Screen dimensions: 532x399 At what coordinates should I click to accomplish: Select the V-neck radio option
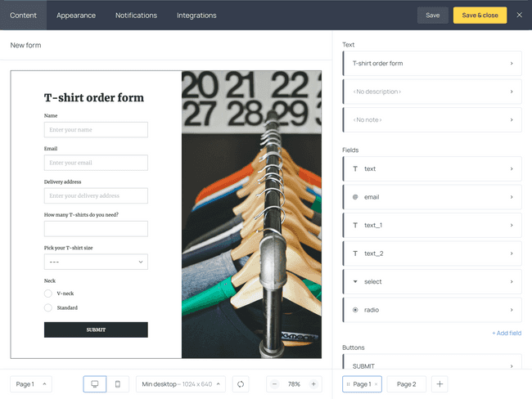[48, 294]
